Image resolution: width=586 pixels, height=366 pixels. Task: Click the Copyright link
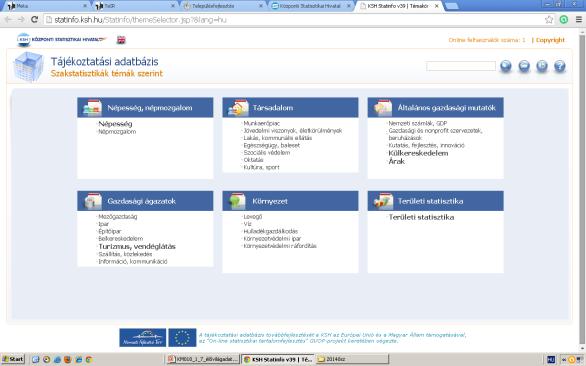click(550, 40)
